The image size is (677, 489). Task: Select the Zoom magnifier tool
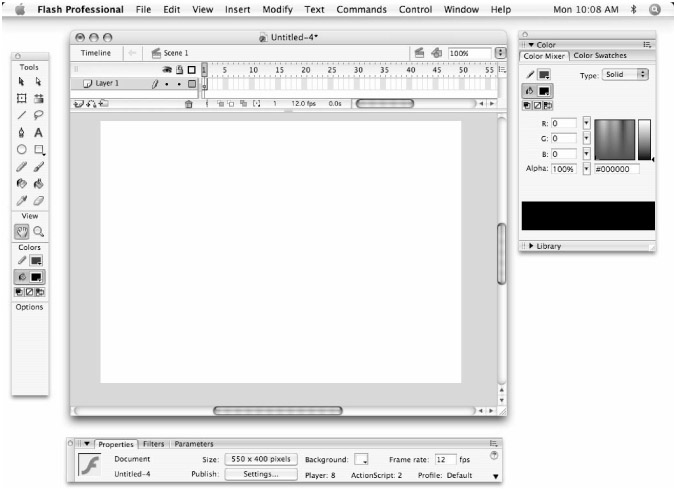[38, 231]
